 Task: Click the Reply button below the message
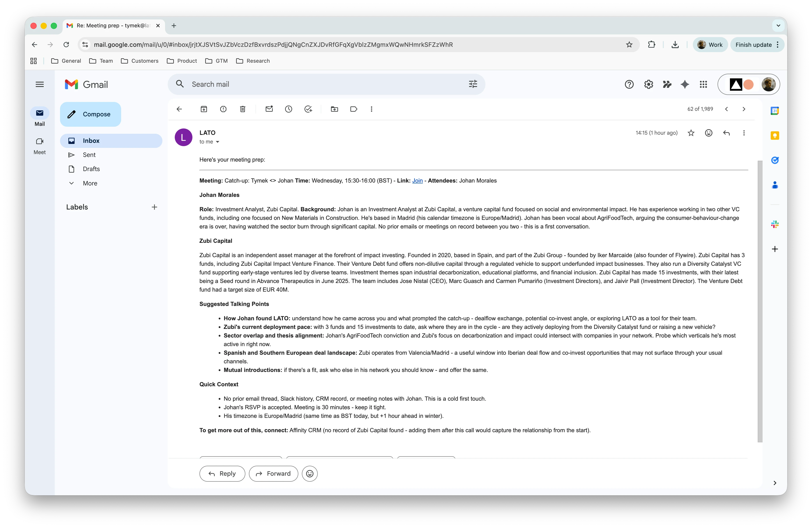[x=222, y=473]
